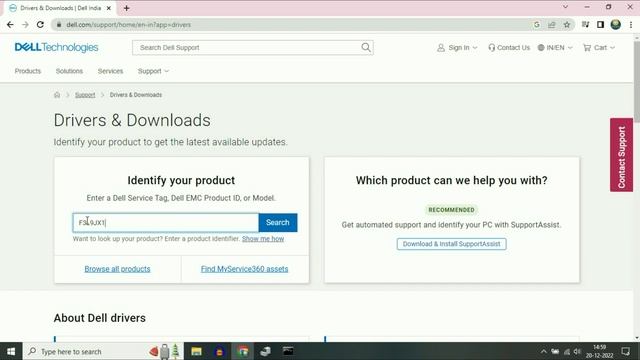Viewport: 640px width, 360px height.
Task: Reload the page with refresh icon
Action: click(x=40, y=24)
